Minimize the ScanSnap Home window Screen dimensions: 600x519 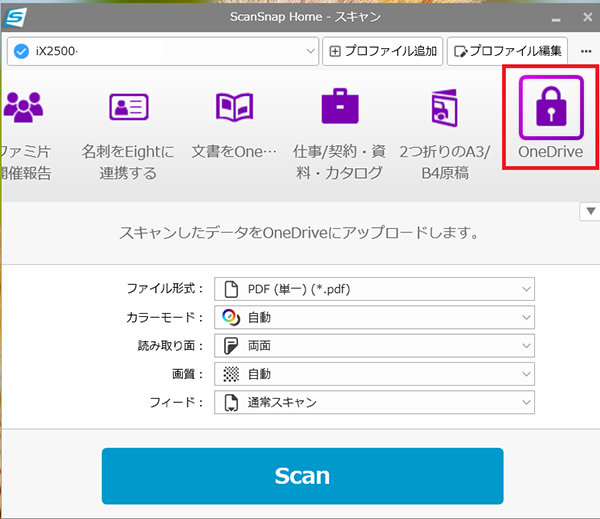(556, 19)
